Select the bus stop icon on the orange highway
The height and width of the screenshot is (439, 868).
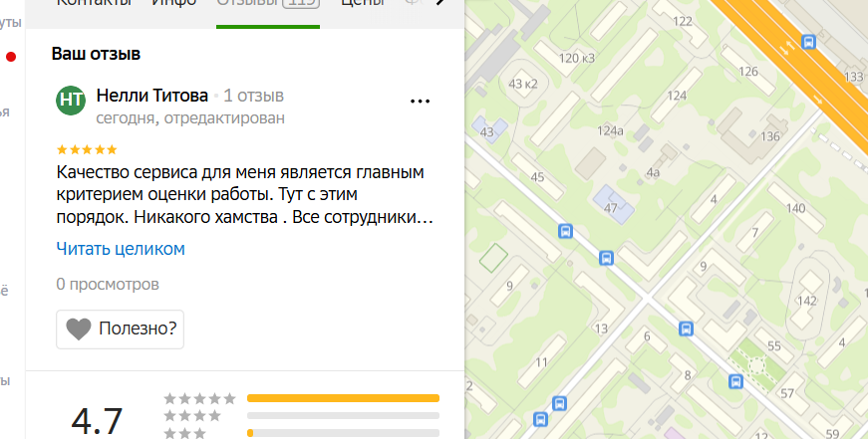tap(808, 42)
